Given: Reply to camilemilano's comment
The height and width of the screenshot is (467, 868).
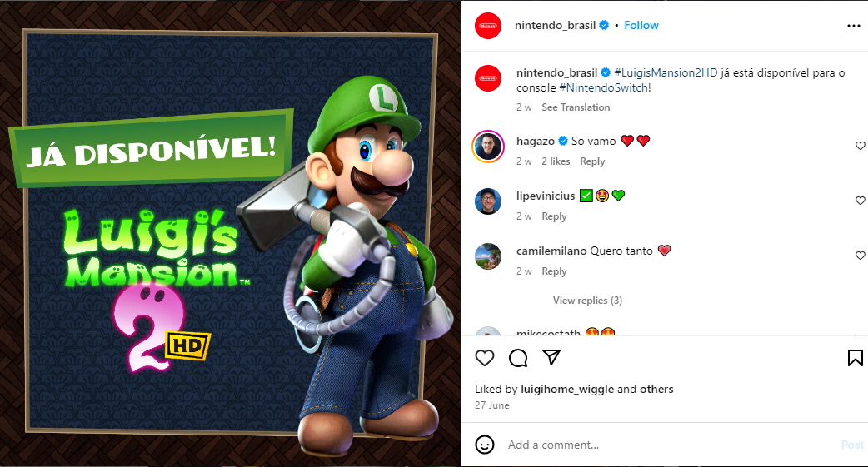Looking at the screenshot, I should 554,271.
